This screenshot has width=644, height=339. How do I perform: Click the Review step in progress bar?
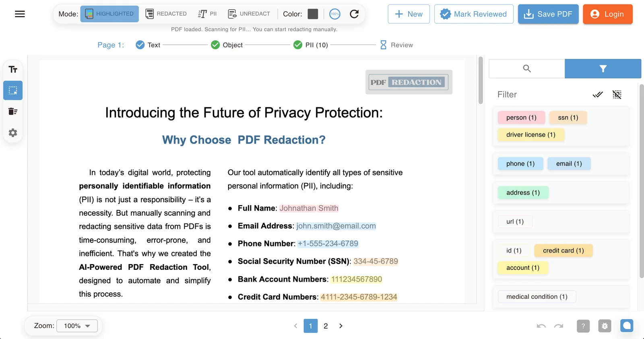(x=396, y=45)
